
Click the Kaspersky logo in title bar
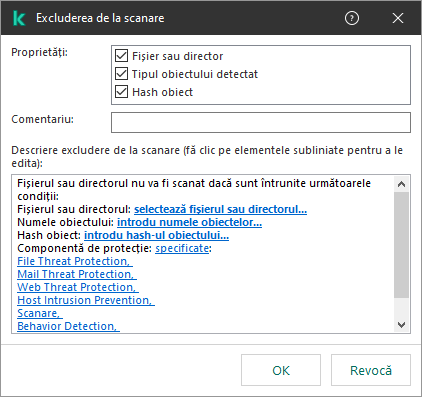pos(19,18)
